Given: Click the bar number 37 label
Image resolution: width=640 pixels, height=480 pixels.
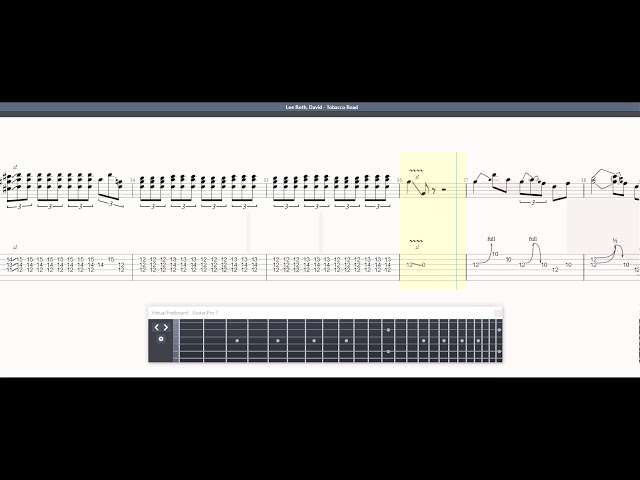Looking at the screenshot, I should coord(465,180).
